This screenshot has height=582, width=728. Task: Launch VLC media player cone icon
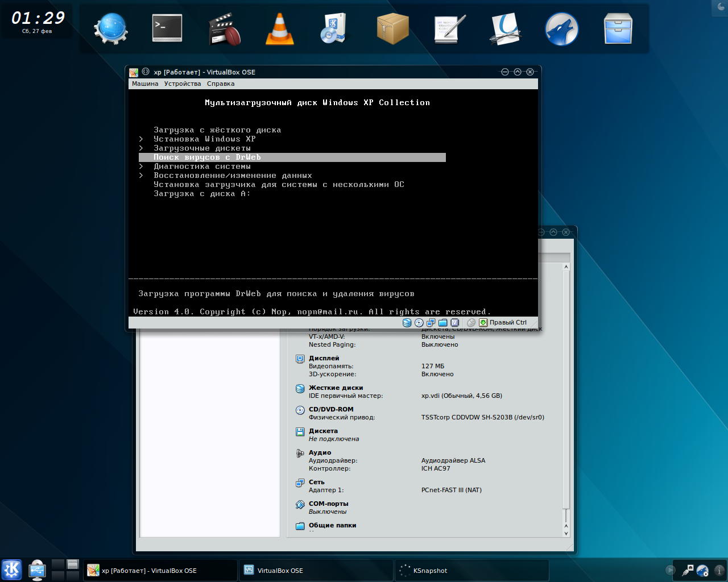coord(280,29)
